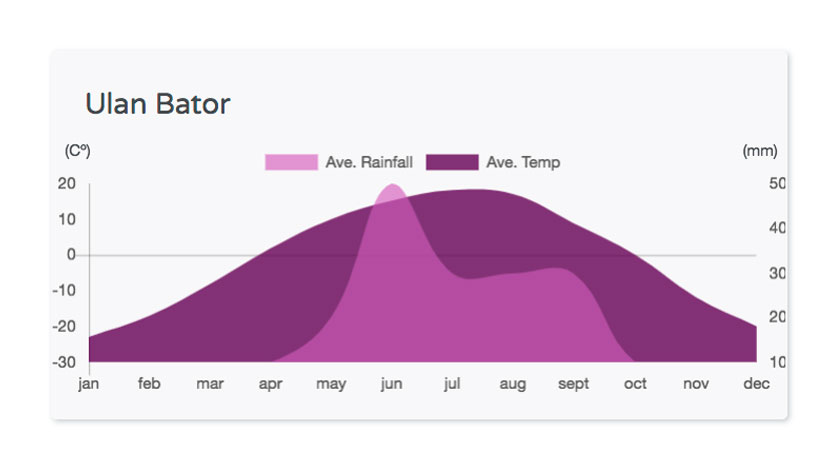Image resolution: width=830 pixels, height=474 pixels.
Task: Select the oct month label
Action: 635,383
